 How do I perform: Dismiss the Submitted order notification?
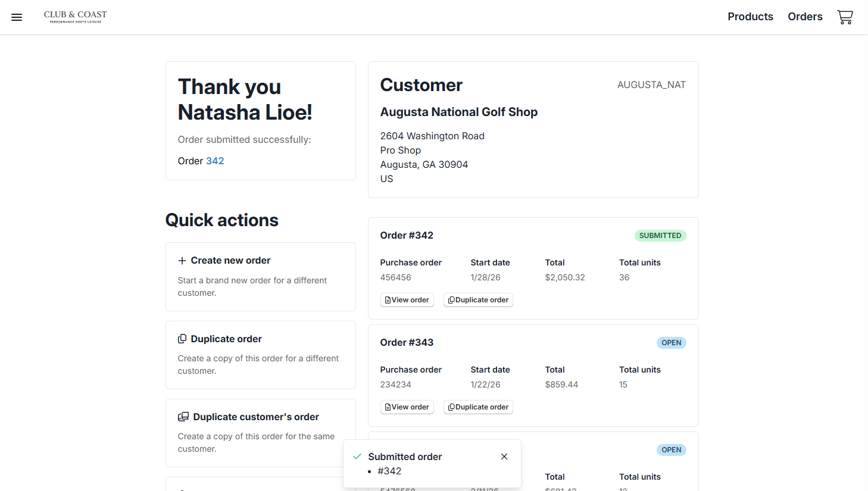pyautogui.click(x=504, y=456)
